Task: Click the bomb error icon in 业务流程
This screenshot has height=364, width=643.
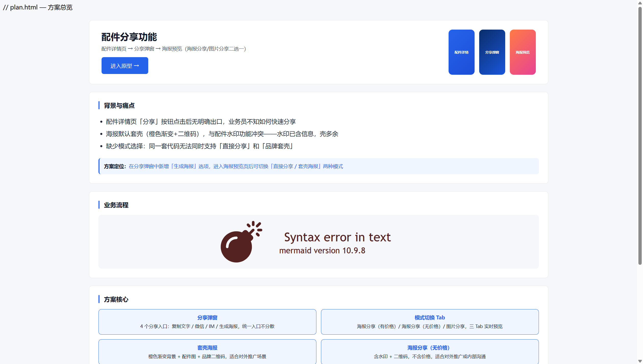Action: (241, 242)
